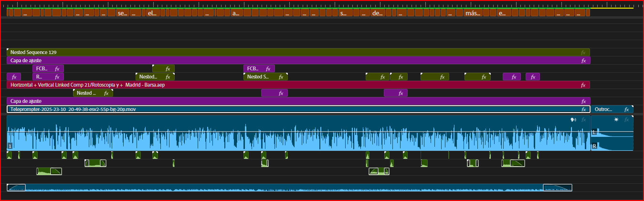Click the R channel badge on the outro audio
This screenshot has height=201, width=644.
[594, 146]
